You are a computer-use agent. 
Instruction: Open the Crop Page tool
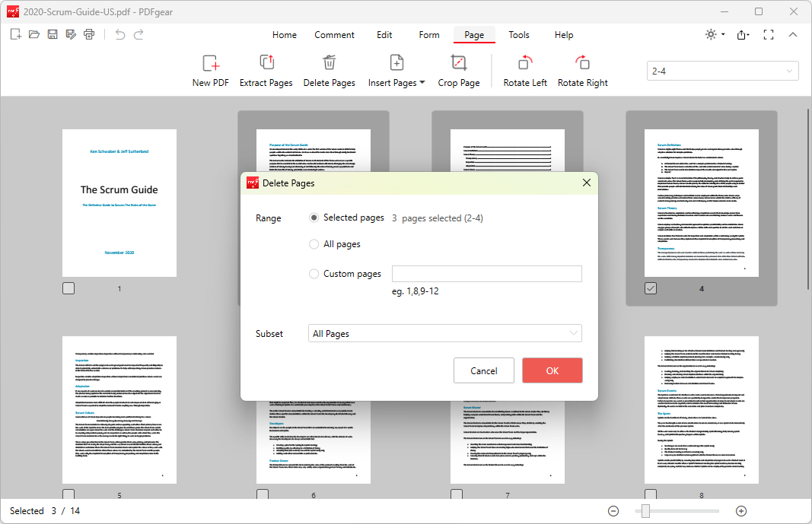click(x=458, y=71)
